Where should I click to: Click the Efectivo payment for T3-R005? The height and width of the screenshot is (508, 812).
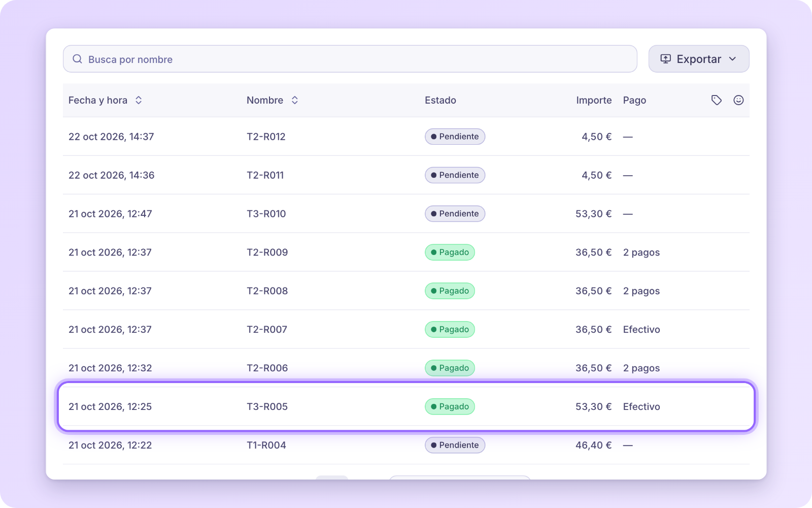click(x=641, y=407)
